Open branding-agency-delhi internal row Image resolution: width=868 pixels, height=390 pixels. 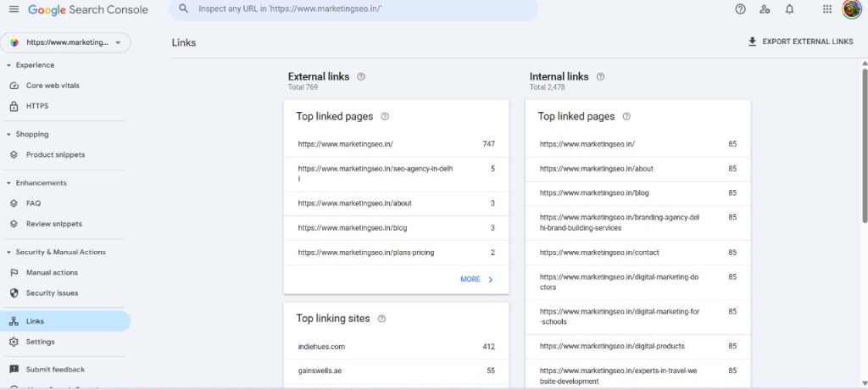pyautogui.click(x=638, y=223)
